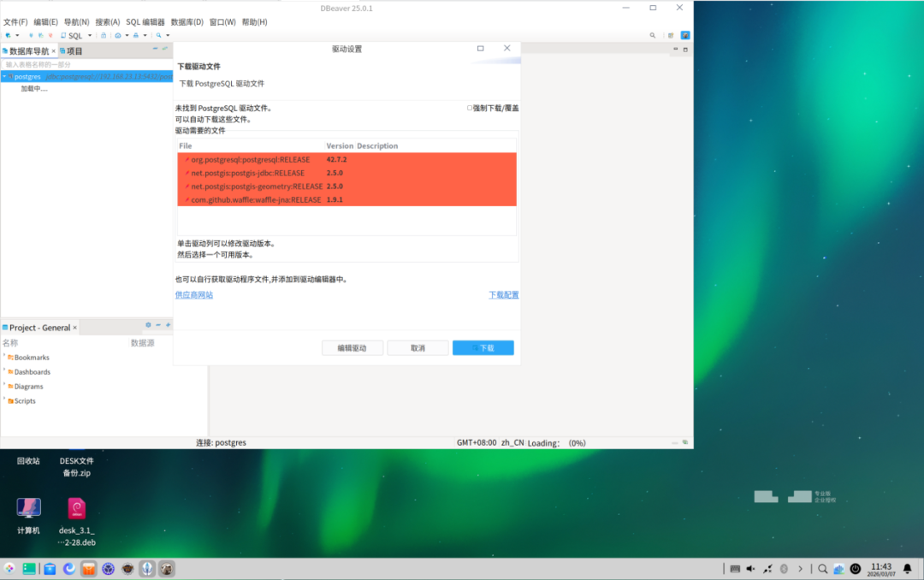Select the Scripts folder item
924x580 pixels.
21,401
